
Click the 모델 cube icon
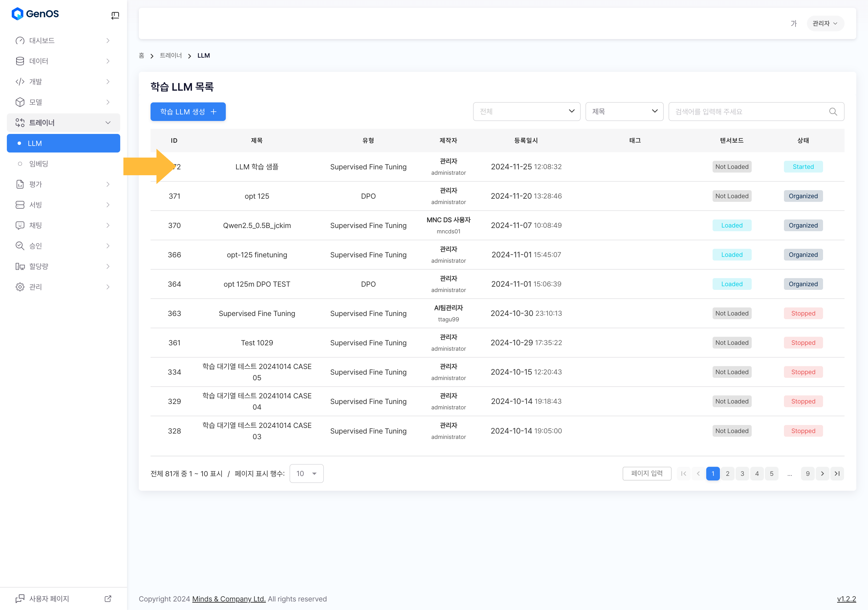[20, 102]
